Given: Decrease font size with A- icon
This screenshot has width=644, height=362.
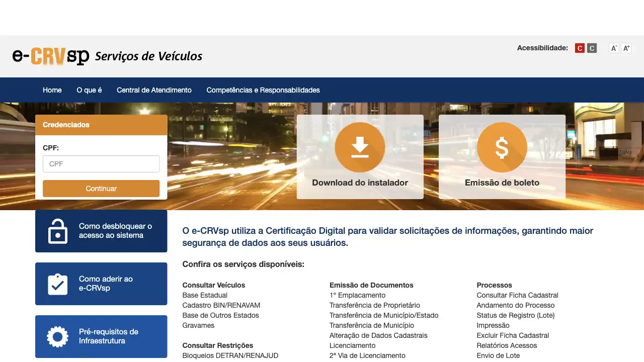Looking at the screenshot, I should click(614, 48).
